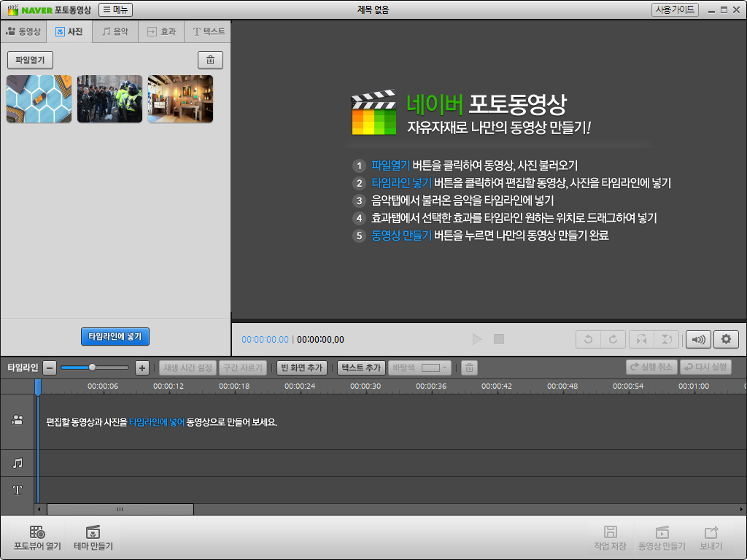747x560 pixels.
Task: Zoom in timeline with plus button
Action: (x=142, y=367)
